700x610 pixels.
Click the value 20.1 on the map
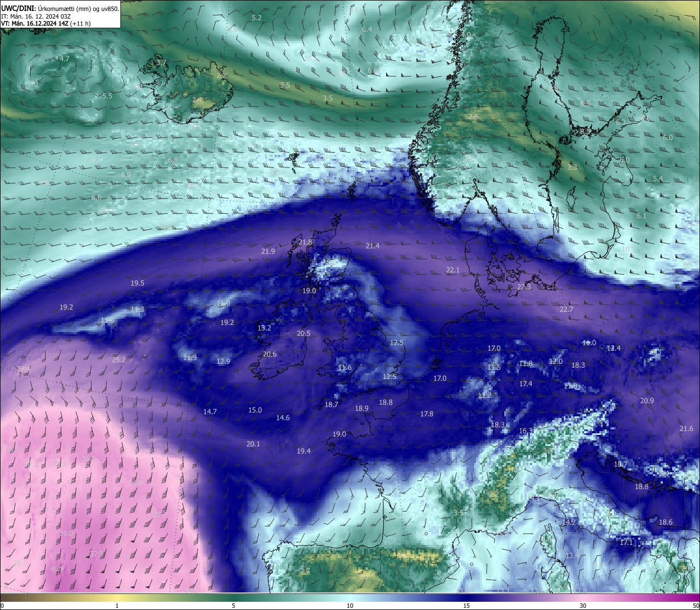pyautogui.click(x=253, y=444)
